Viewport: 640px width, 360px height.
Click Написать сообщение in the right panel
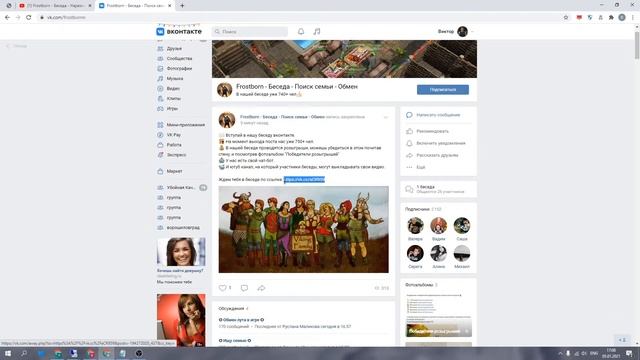438,115
